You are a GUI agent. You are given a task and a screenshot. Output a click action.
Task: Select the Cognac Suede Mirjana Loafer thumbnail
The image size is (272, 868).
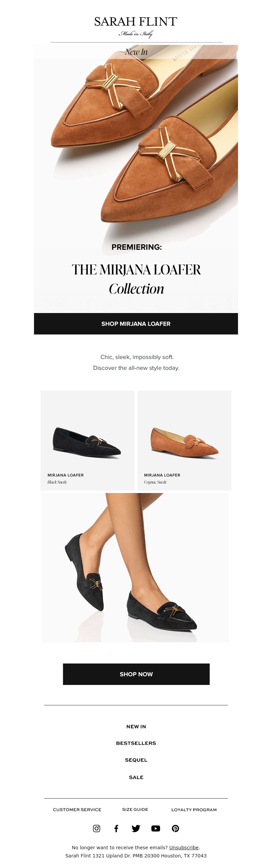point(185,441)
